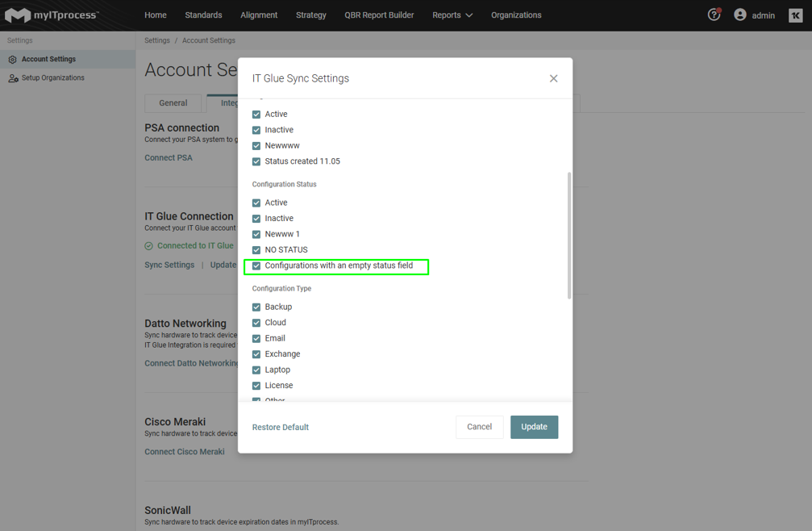Viewport: 812px width, 531px height.
Task: Go to the Home menu
Action: pos(156,15)
